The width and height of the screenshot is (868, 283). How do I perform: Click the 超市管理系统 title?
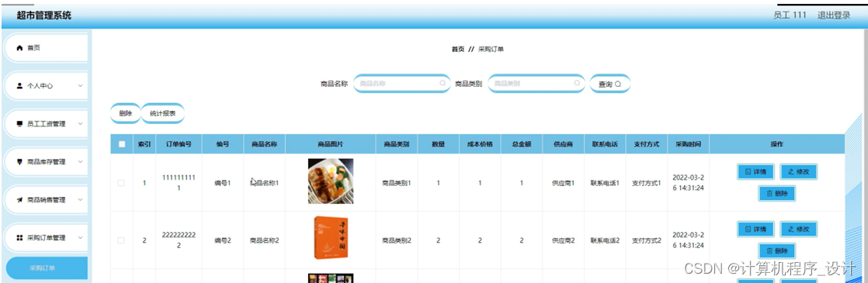(43, 16)
